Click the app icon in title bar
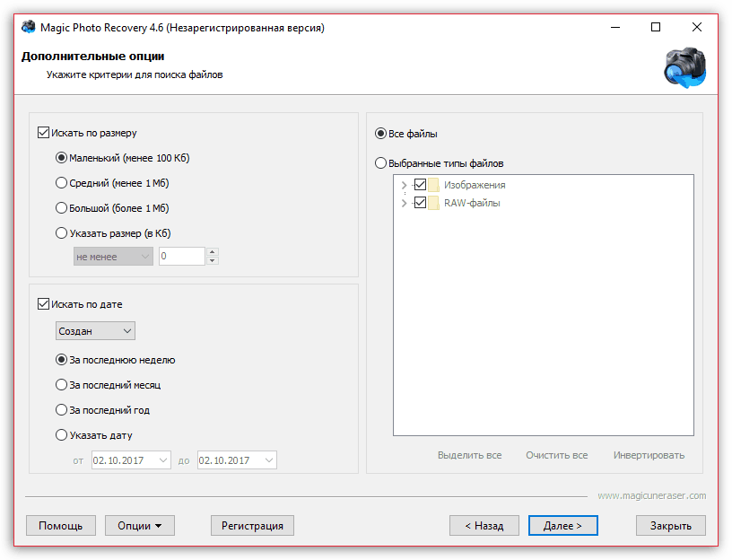The height and width of the screenshot is (560, 732). [27, 27]
